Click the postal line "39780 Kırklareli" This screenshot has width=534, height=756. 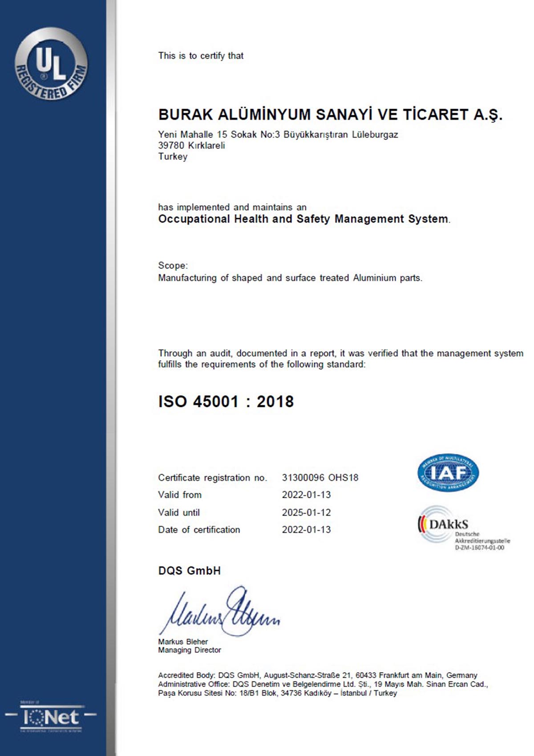point(191,146)
